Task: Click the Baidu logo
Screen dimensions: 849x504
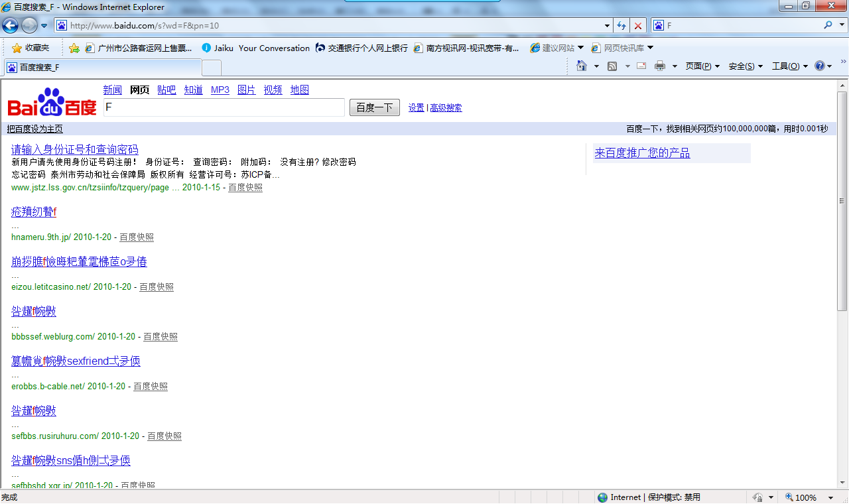Action: (52, 102)
